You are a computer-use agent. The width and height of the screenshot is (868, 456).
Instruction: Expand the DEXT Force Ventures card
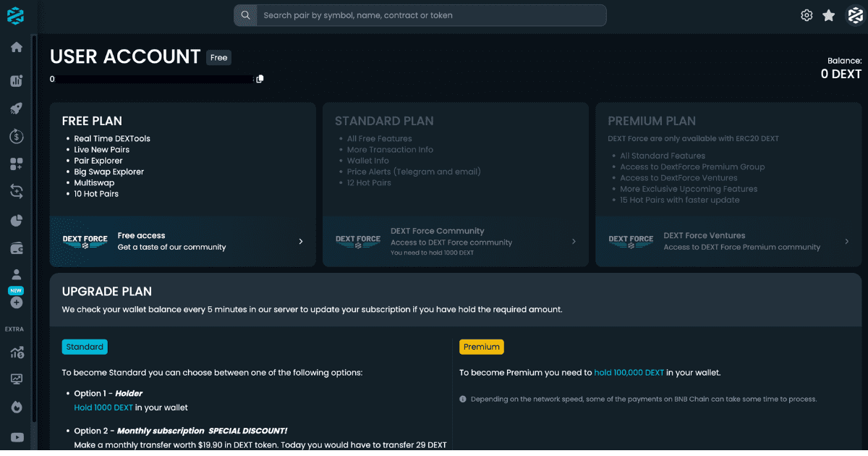coord(728,241)
